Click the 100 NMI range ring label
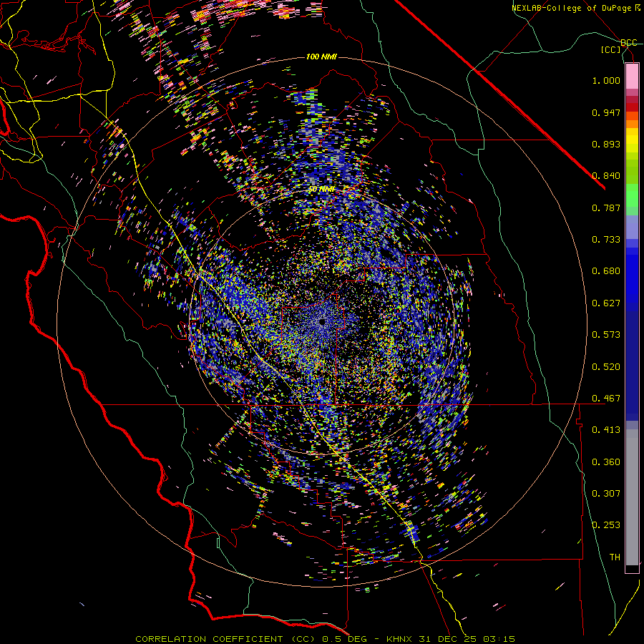 [321, 57]
